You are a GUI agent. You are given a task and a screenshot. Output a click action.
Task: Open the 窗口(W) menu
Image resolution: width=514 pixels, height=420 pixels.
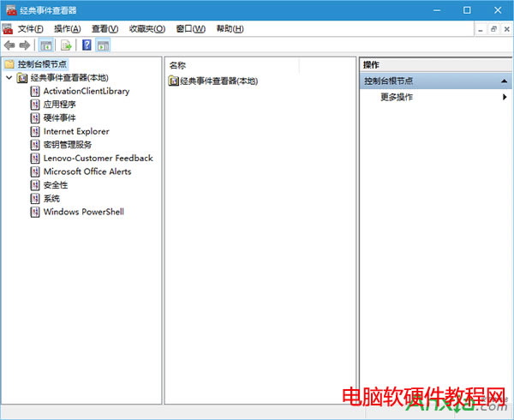pyautogui.click(x=191, y=29)
